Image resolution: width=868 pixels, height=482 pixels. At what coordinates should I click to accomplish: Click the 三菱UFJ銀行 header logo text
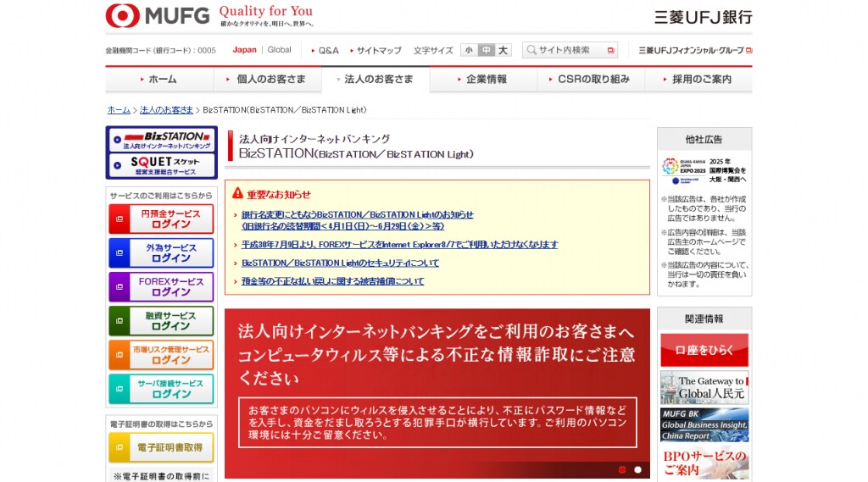pyautogui.click(x=703, y=17)
